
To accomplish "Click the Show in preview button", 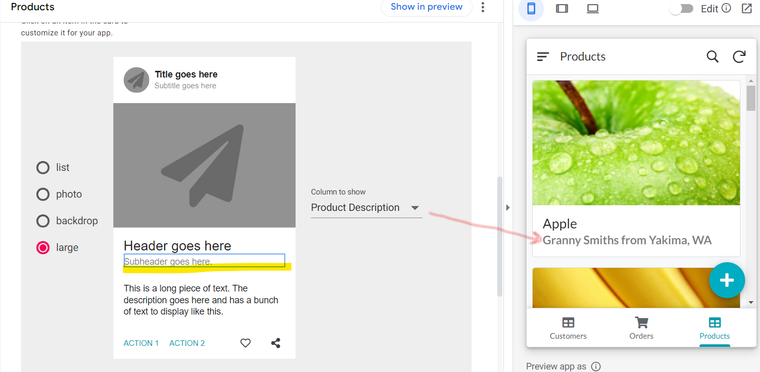I will click(427, 7).
